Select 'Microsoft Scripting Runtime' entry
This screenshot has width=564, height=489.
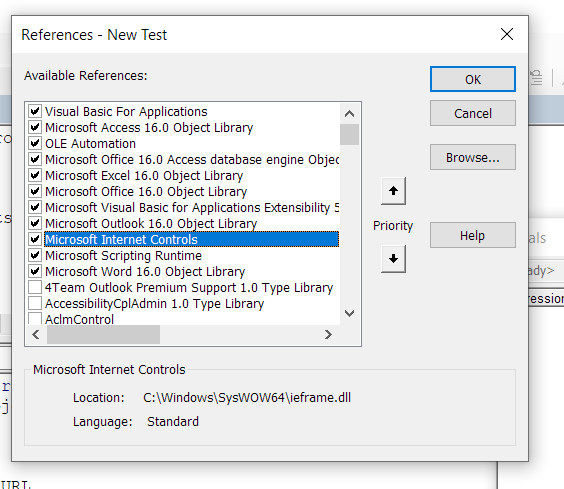pyautogui.click(x=123, y=255)
